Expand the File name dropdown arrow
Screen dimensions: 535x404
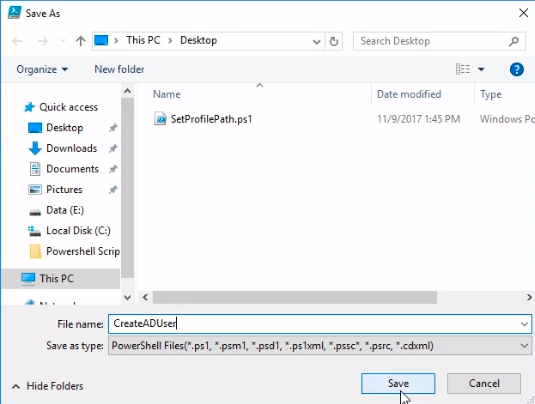click(x=524, y=324)
